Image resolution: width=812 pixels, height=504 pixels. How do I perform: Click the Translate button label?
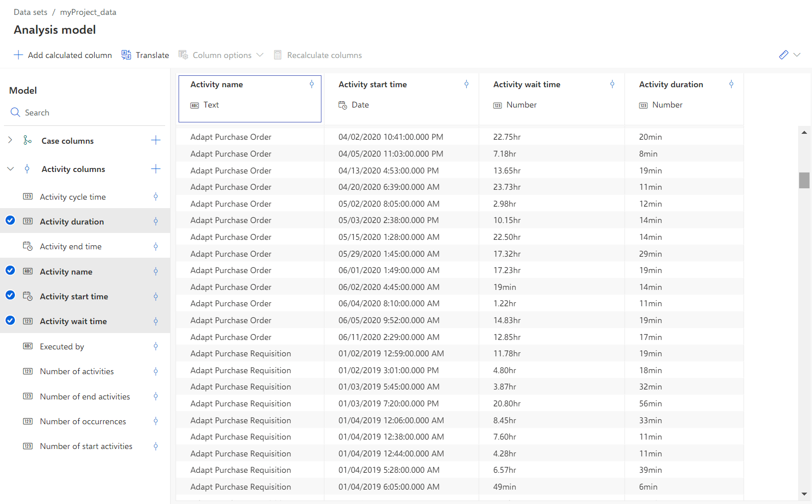[152, 55]
